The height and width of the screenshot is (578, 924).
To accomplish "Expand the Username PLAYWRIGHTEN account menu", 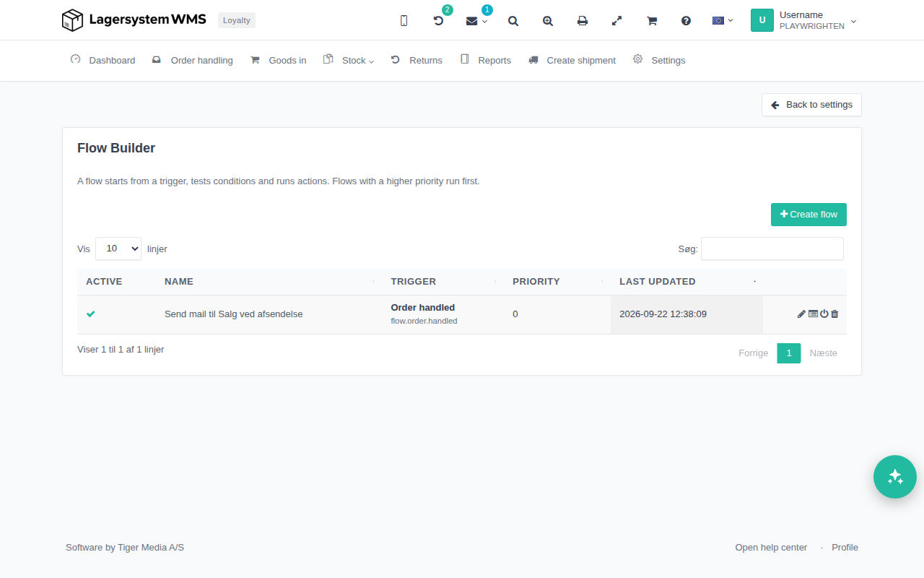I will point(804,20).
